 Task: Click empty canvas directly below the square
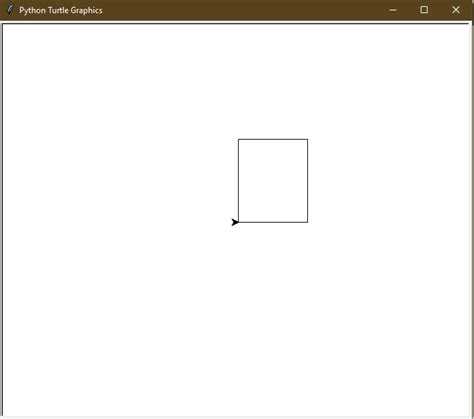click(273, 317)
